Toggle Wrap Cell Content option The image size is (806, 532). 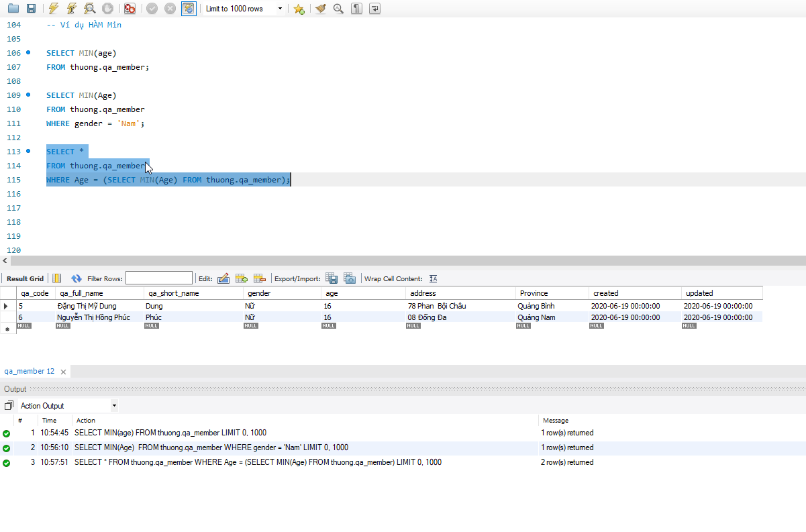pos(433,278)
